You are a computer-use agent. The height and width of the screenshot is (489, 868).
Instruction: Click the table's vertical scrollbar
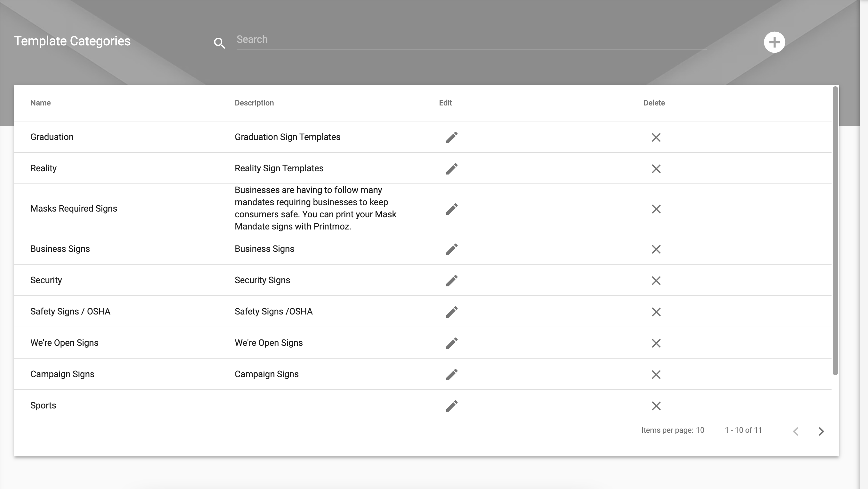tap(835, 231)
